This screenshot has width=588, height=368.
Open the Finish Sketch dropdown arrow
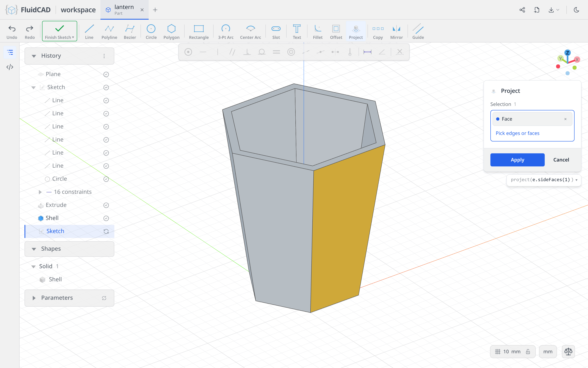73,37
